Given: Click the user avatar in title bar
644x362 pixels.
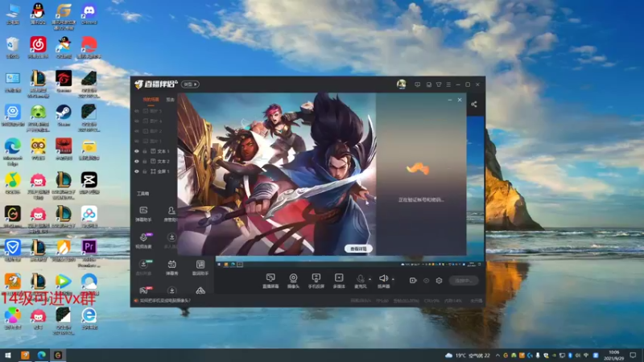Looking at the screenshot, I should point(401,84).
